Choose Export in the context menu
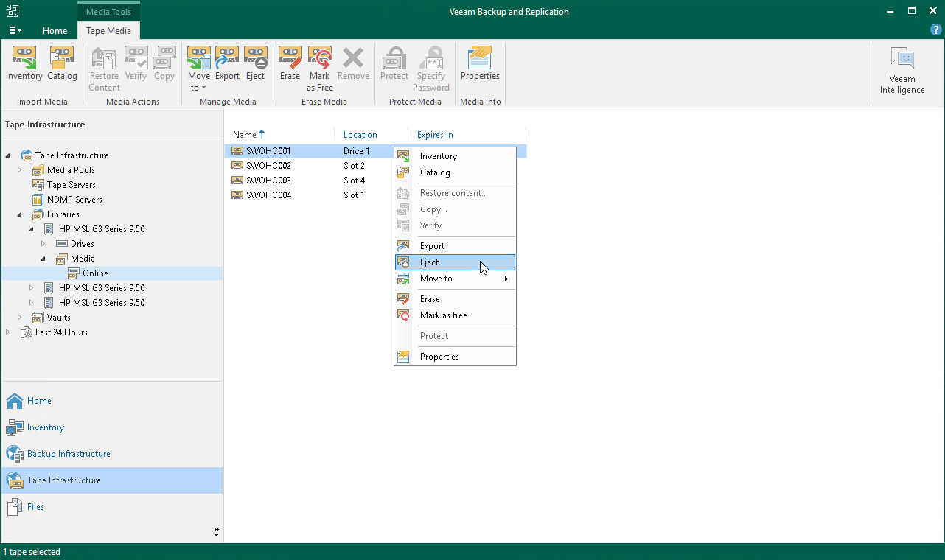 455,246
